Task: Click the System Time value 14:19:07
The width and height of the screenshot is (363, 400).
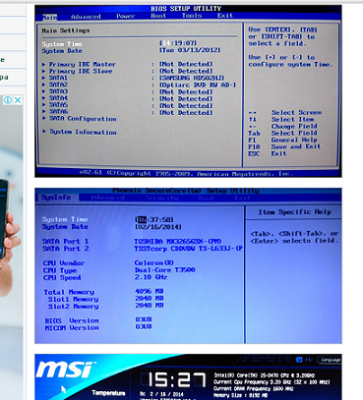Action: point(178,43)
